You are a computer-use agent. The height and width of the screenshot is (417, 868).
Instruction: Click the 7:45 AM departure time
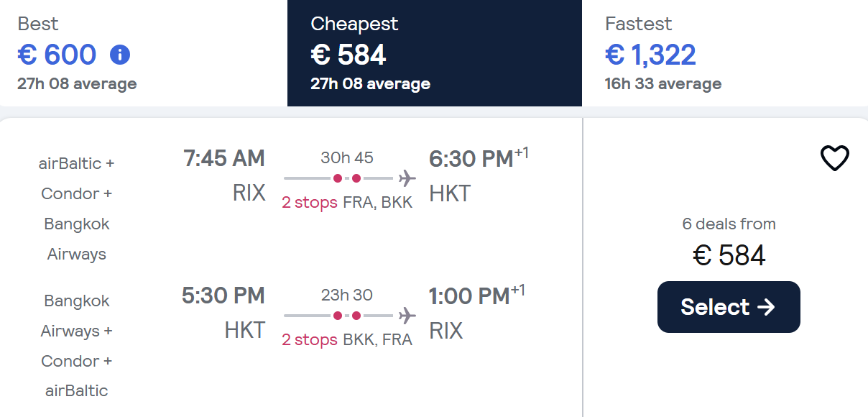coord(223,158)
